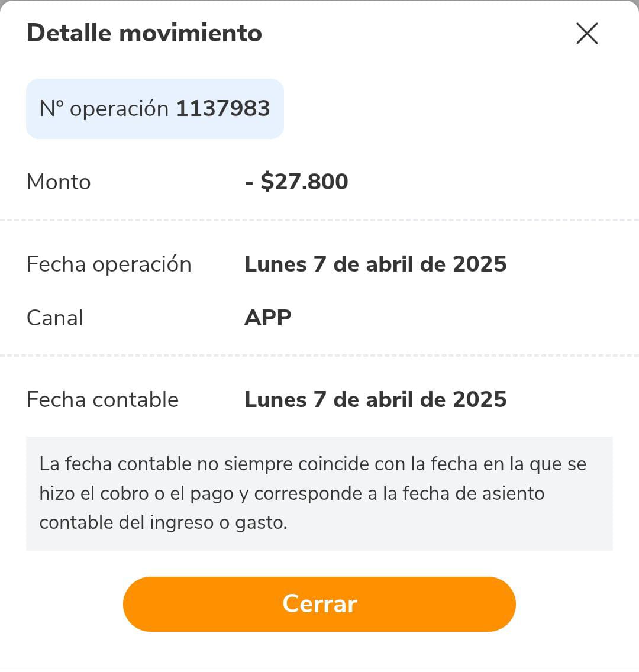Click the Fecha operación label
Viewport: 639px width, 672px height.
(109, 264)
